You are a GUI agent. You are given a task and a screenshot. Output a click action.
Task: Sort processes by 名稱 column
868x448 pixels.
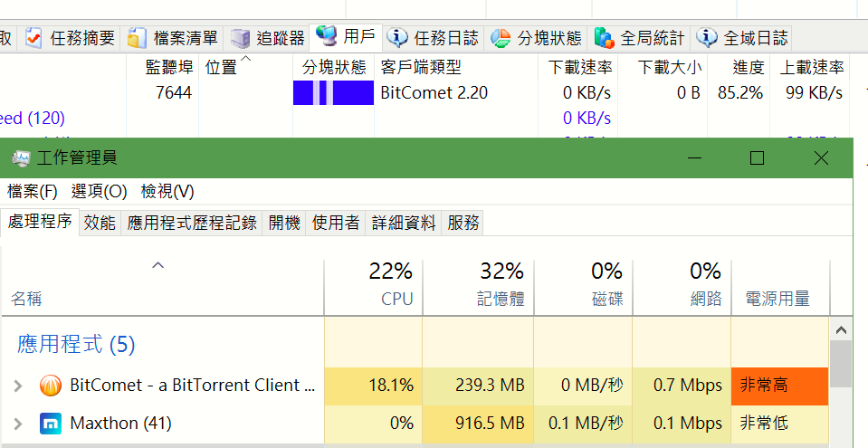point(163,288)
